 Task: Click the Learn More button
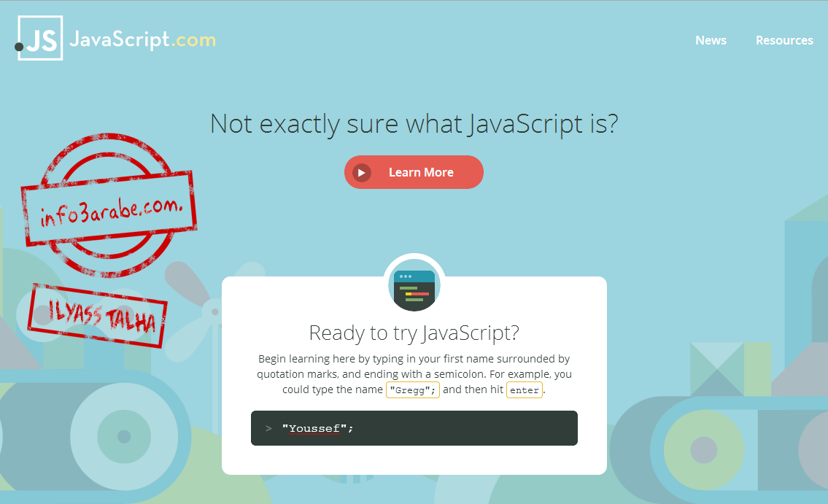[x=414, y=172]
